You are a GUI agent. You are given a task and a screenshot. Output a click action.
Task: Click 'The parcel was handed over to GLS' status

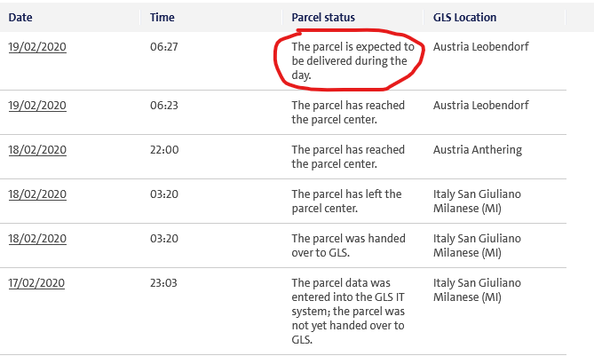point(347,245)
